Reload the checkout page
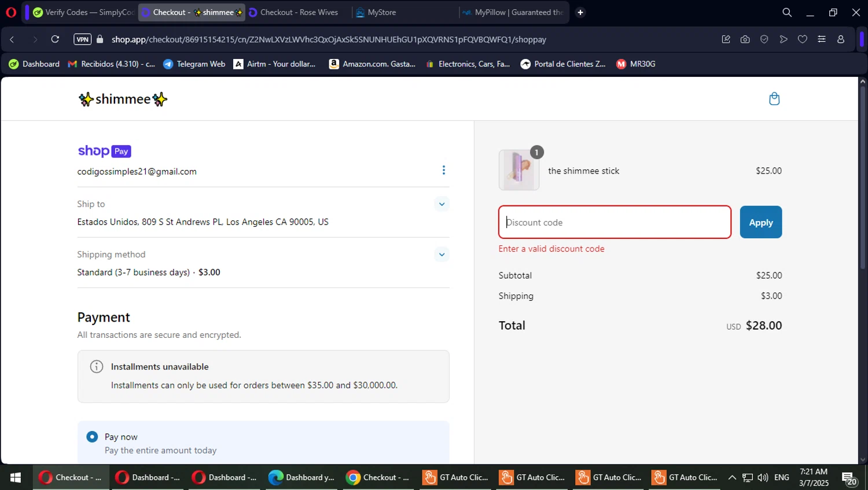Image resolution: width=868 pixels, height=490 pixels. [x=55, y=39]
